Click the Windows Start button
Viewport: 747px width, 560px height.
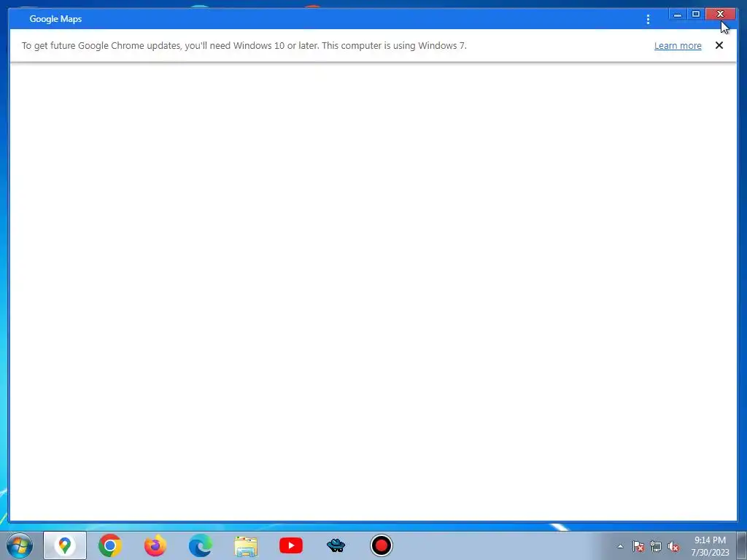(x=20, y=545)
